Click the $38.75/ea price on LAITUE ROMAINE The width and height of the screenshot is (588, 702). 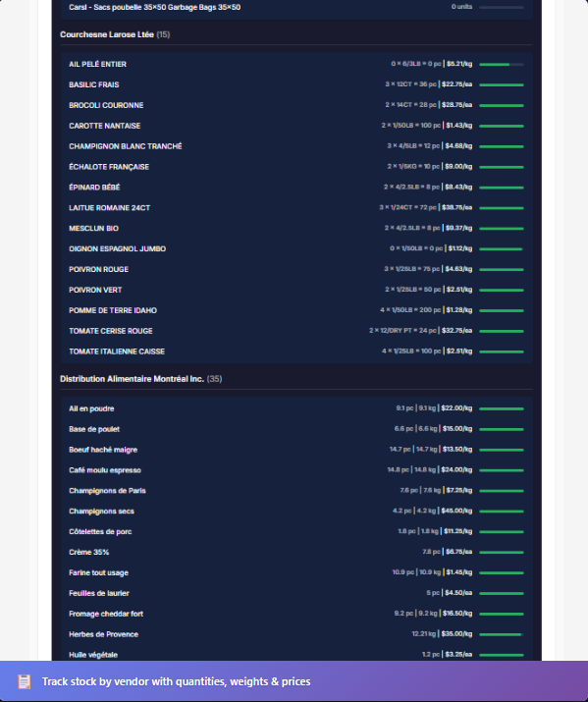[456, 208]
